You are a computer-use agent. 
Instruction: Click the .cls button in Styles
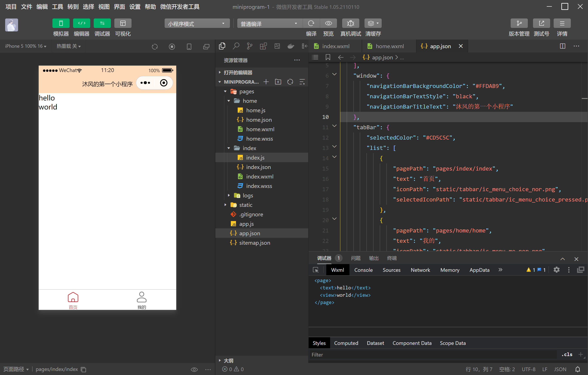(567, 355)
